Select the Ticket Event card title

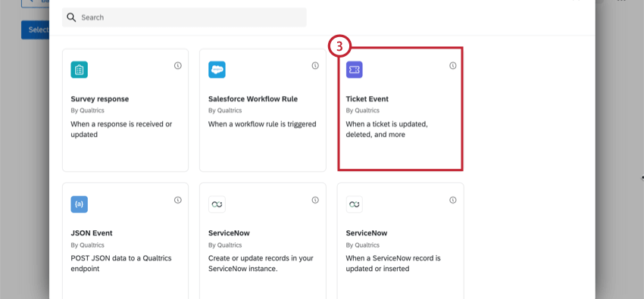point(367,99)
